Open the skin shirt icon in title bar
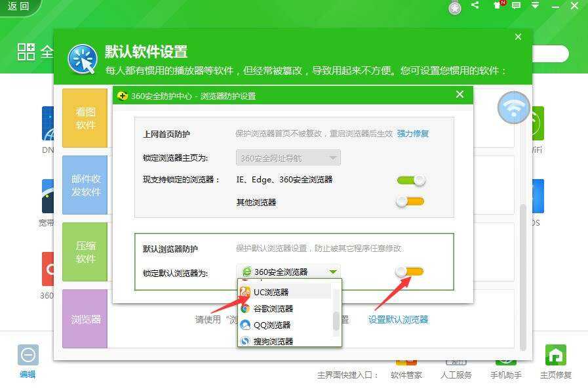 (498, 5)
